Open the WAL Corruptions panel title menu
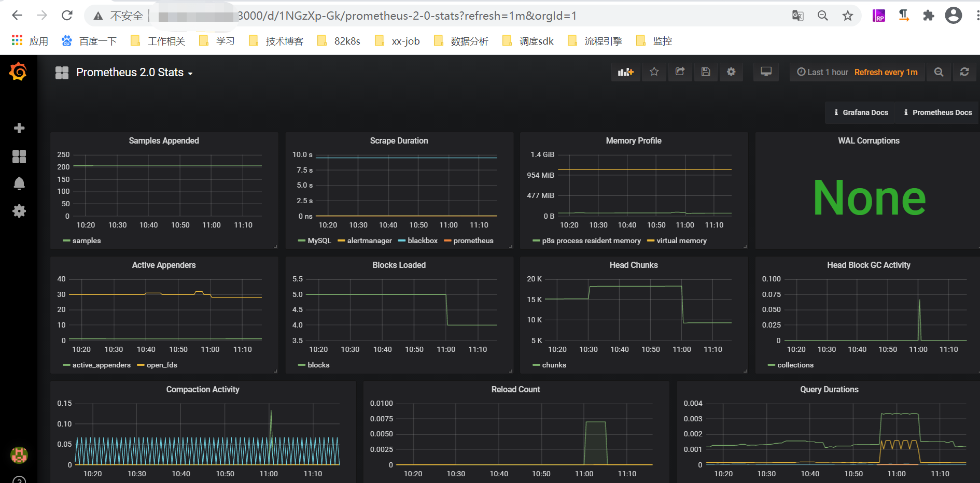Screen dimensions: 980x483 tap(869, 140)
